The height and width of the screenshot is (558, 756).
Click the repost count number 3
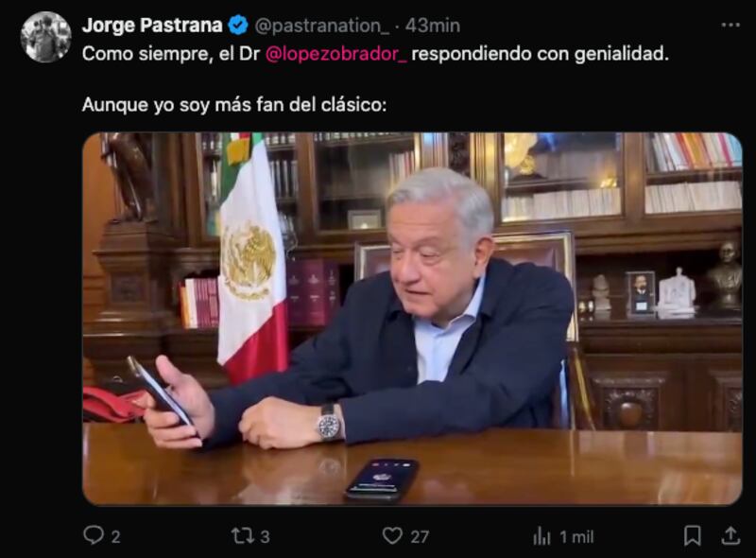[x=266, y=537]
